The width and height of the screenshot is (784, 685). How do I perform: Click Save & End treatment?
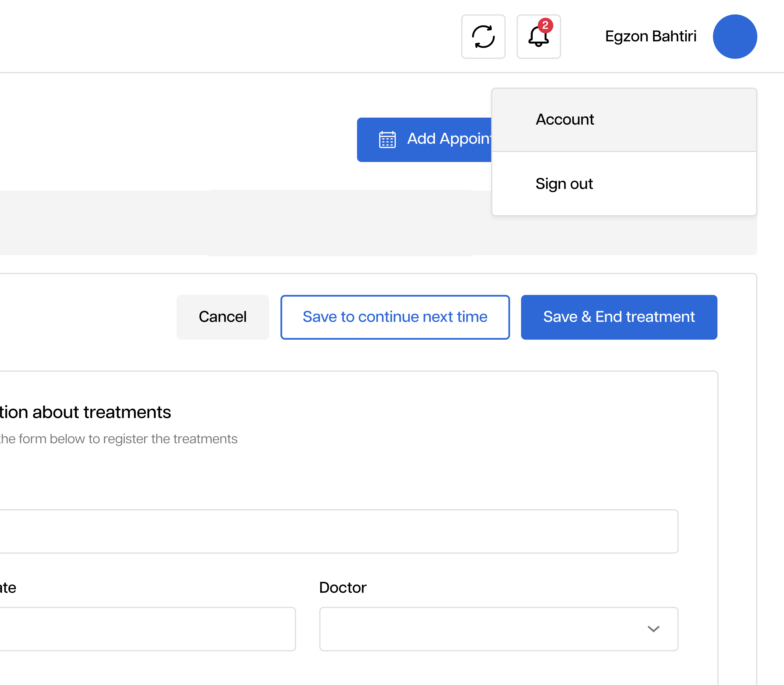(619, 317)
